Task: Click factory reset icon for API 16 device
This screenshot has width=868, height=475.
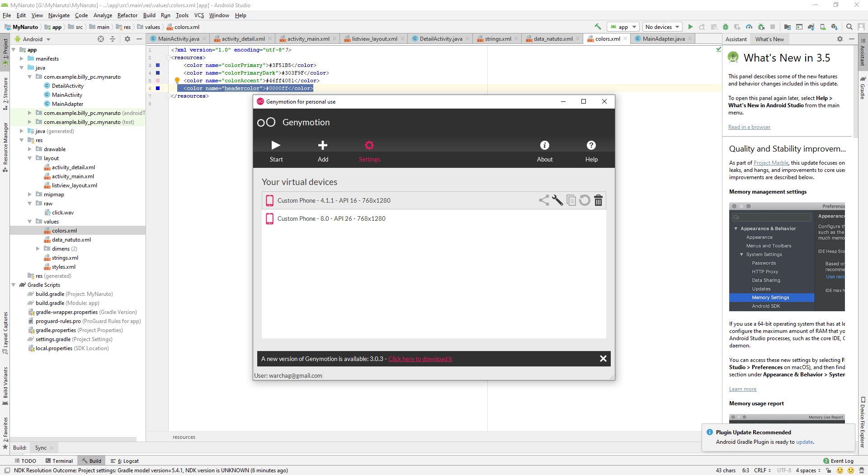Action: click(585, 200)
